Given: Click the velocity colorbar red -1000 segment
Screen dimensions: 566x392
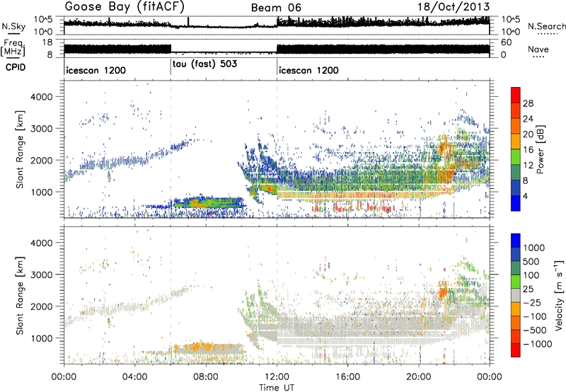Looking at the screenshot, I should [x=516, y=350].
